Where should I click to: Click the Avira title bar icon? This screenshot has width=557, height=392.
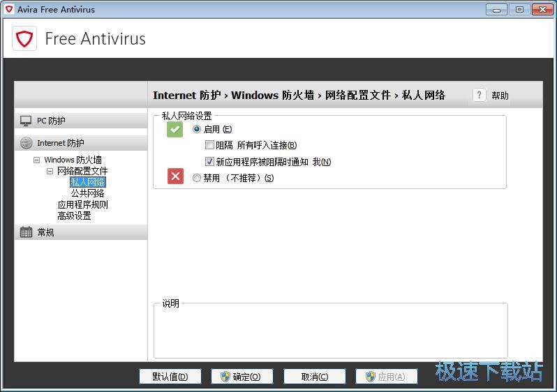[x=9, y=9]
